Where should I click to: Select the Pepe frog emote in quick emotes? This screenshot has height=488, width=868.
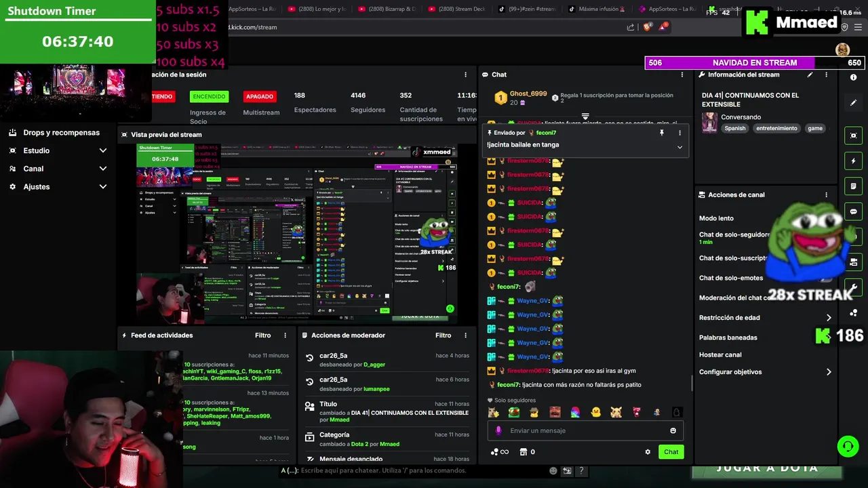[x=514, y=412]
